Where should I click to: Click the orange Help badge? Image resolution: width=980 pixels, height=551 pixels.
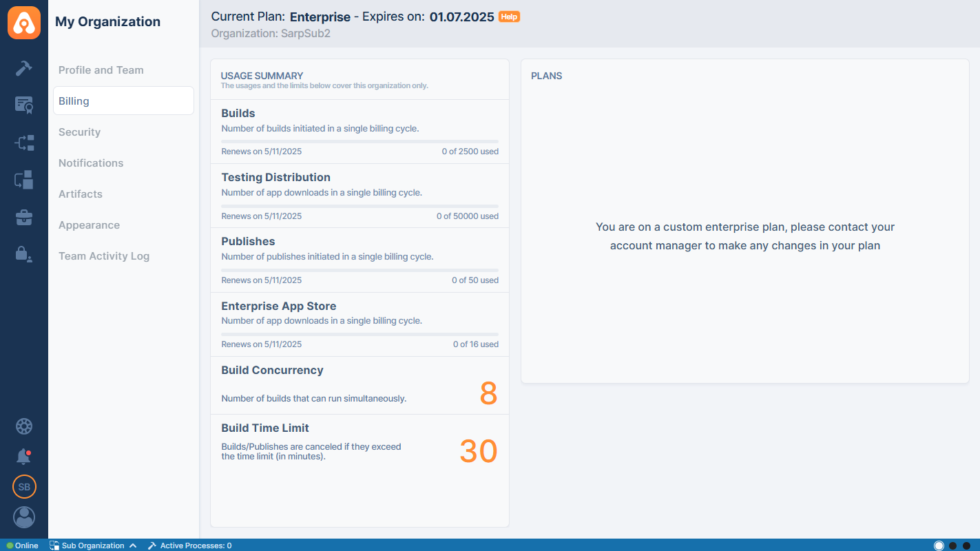pos(509,17)
